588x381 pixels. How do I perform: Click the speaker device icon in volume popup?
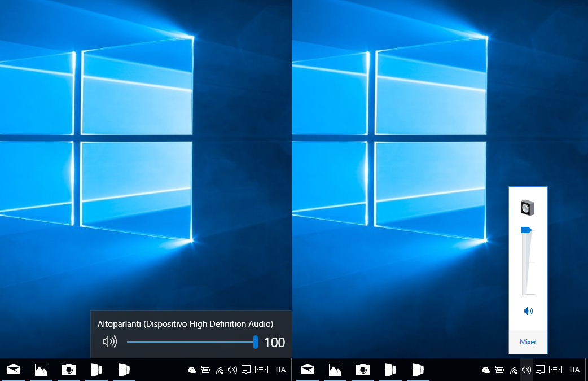coord(528,208)
